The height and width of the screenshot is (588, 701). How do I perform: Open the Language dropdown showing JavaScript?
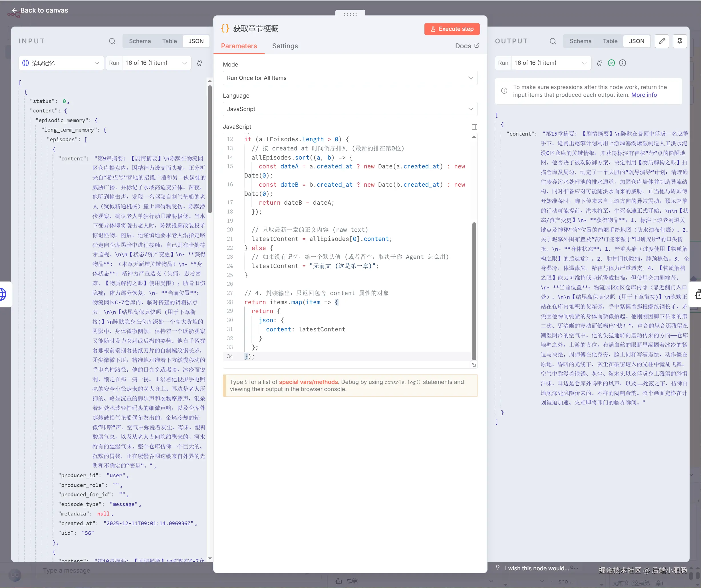point(350,109)
